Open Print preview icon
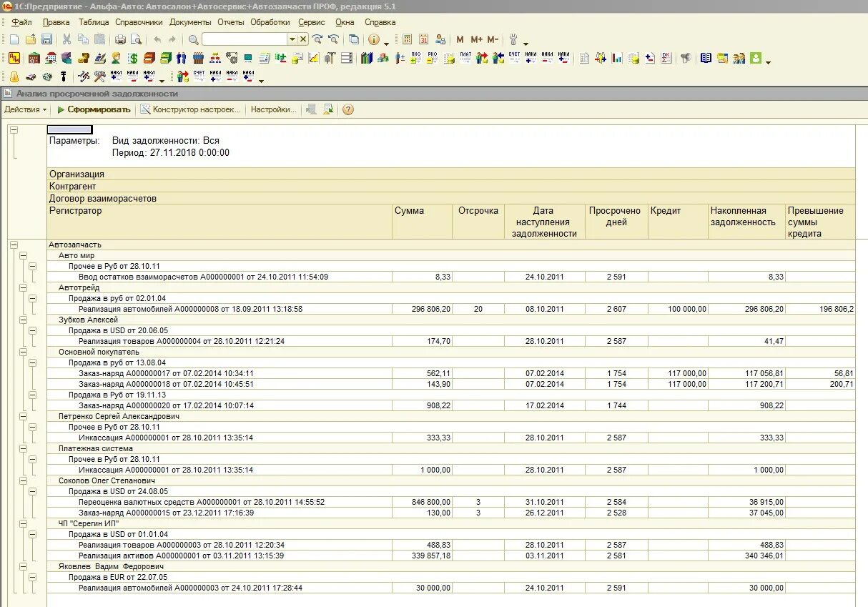The height and width of the screenshot is (607, 868). (136, 39)
